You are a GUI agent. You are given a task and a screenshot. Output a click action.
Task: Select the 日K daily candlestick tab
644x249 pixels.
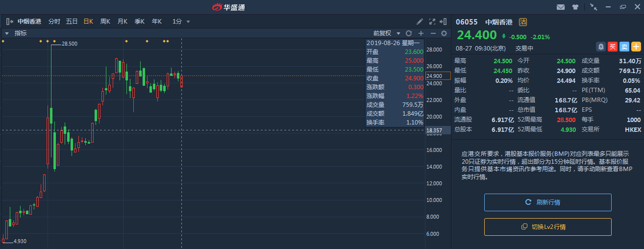coord(88,22)
